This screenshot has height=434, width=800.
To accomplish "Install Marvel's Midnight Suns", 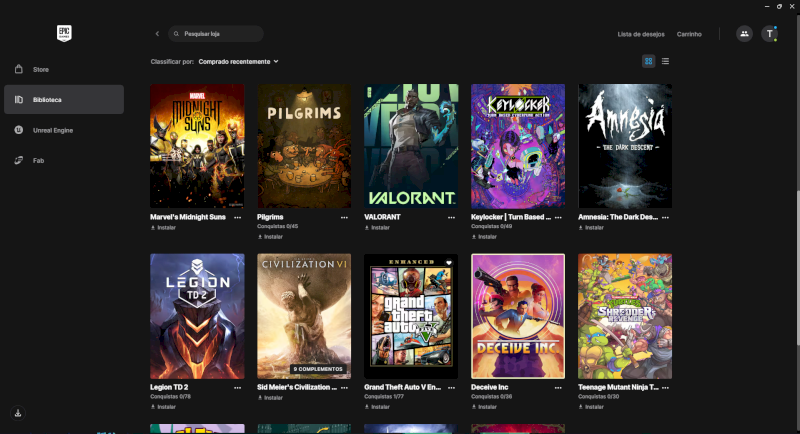I will (x=163, y=228).
